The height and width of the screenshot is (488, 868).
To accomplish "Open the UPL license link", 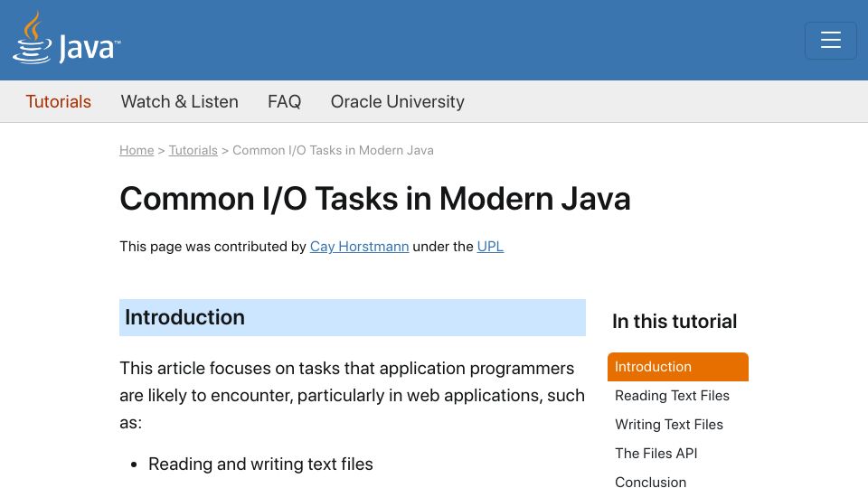I will click(x=490, y=246).
